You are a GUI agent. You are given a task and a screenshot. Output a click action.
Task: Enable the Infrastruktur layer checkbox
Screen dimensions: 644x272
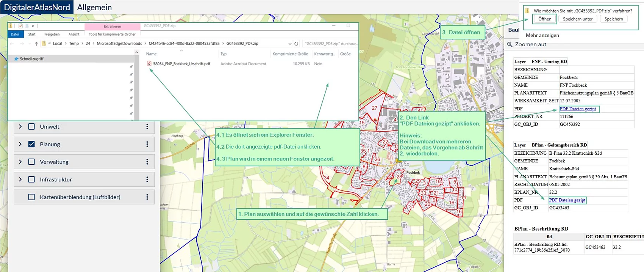[x=31, y=179]
